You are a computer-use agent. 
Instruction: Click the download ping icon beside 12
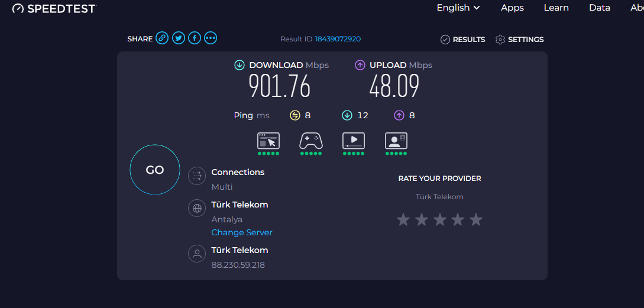347,115
